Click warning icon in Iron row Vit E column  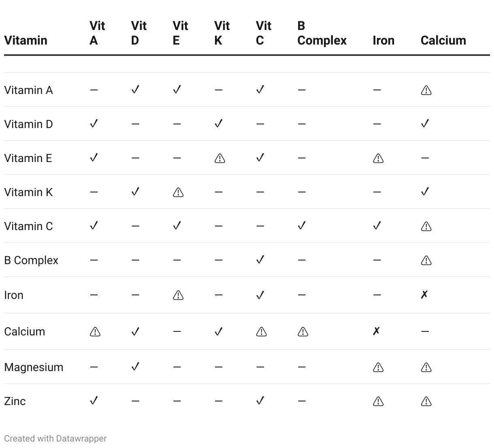click(x=178, y=295)
